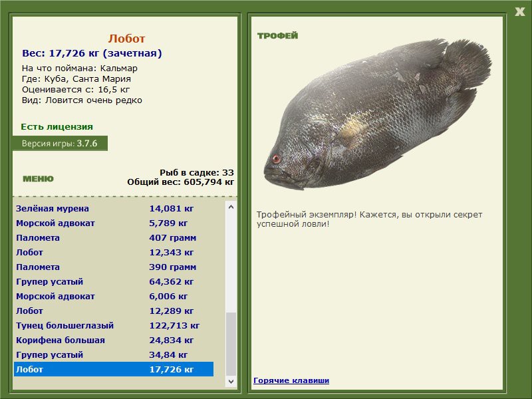Click Общий вес: 605,794 кг text
The width and height of the screenshot is (532, 399).
click(x=180, y=182)
